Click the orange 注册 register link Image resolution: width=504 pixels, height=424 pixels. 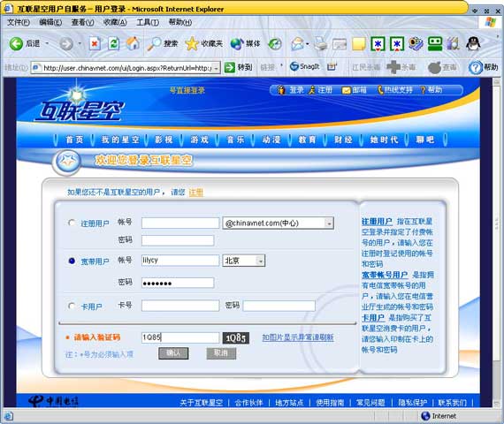[x=195, y=193]
